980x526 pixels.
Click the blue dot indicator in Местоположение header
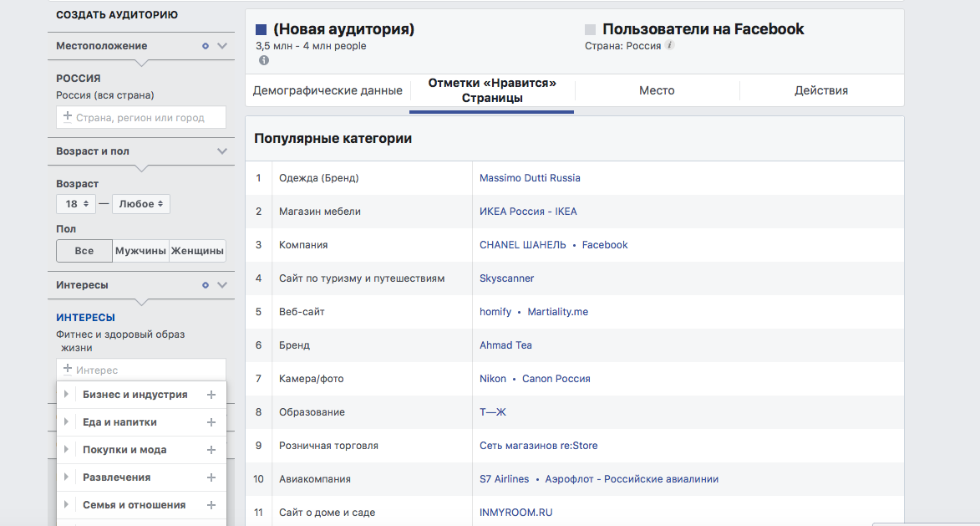(205, 46)
